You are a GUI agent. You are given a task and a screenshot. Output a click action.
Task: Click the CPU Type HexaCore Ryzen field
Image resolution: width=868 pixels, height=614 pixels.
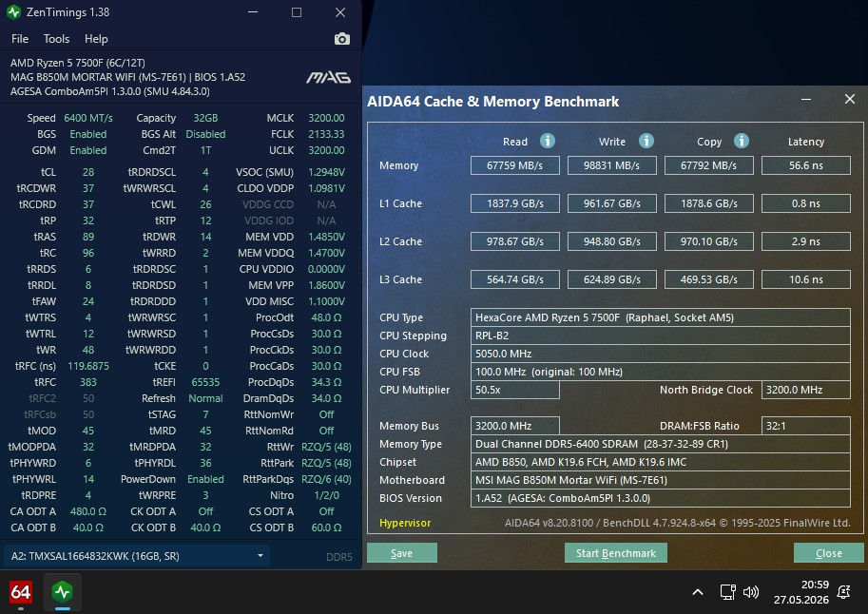tap(661, 317)
